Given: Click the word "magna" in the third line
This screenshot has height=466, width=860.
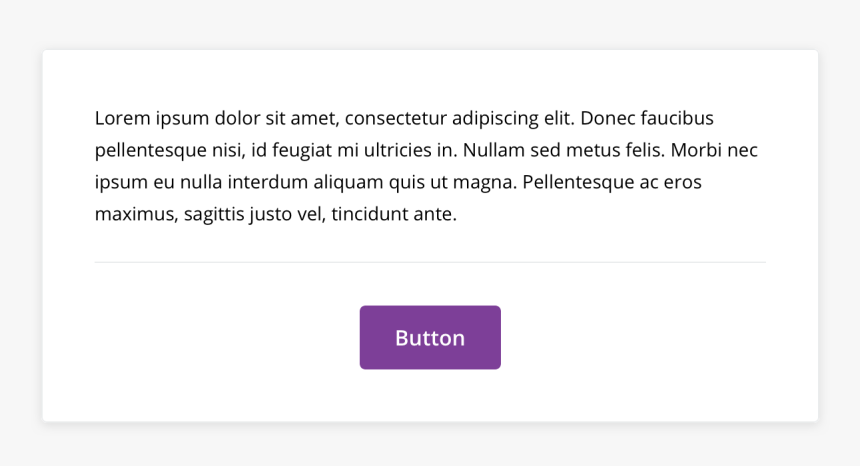Looking at the screenshot, I should tap(485, 183).
